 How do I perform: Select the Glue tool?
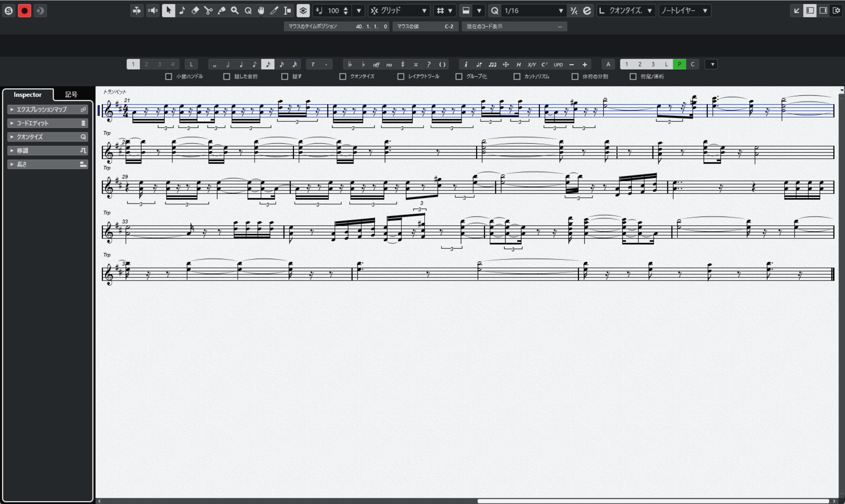pyautogui.click(x=222, y=11)
